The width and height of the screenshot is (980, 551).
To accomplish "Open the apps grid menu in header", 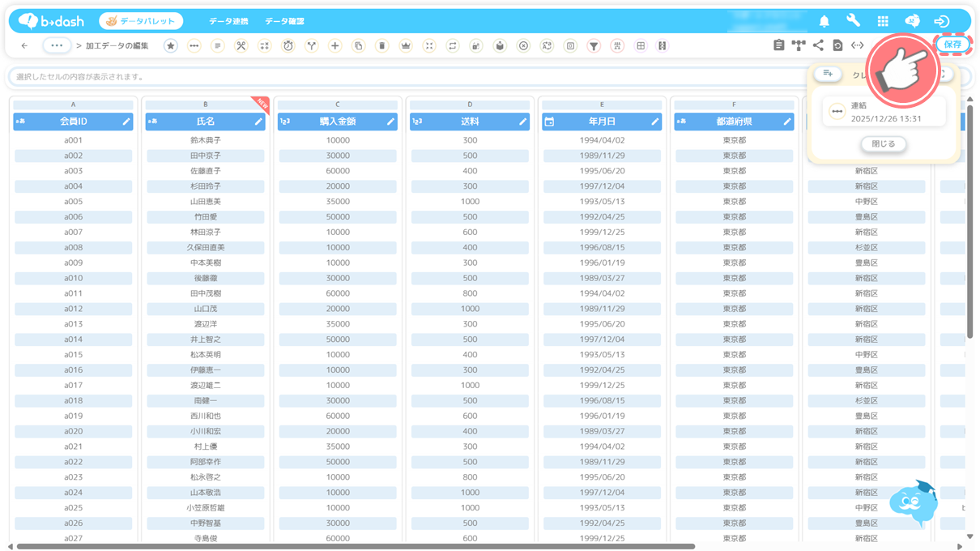I will tap(883, 21).
